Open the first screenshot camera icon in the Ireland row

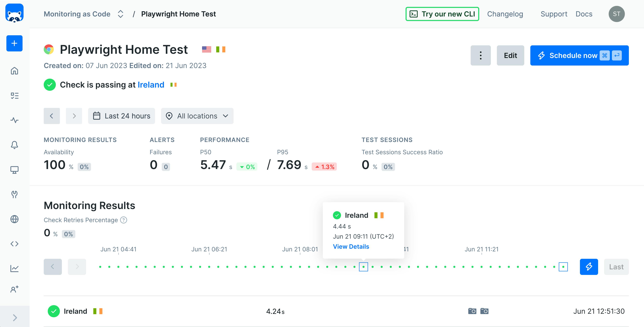click(472, 311)
